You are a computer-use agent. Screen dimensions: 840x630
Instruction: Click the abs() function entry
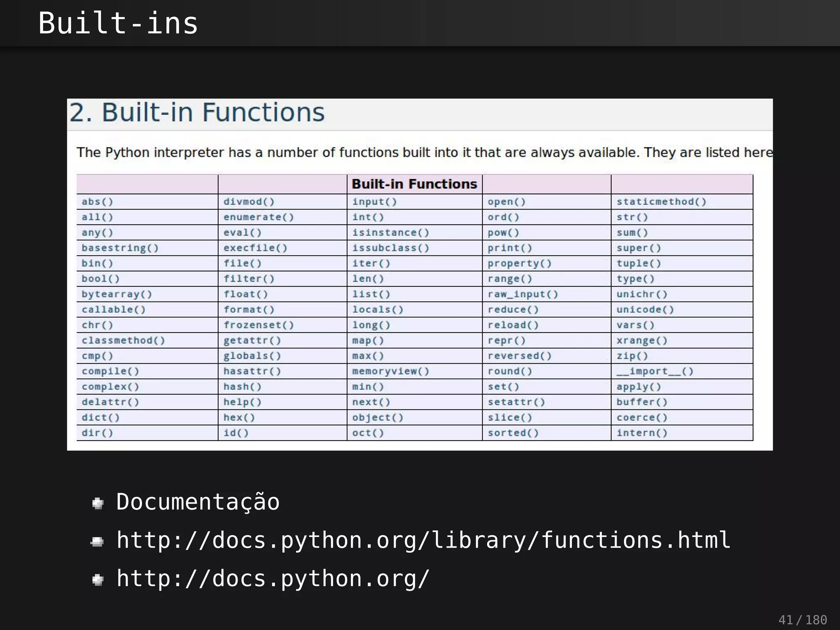(x=97, y=202)
